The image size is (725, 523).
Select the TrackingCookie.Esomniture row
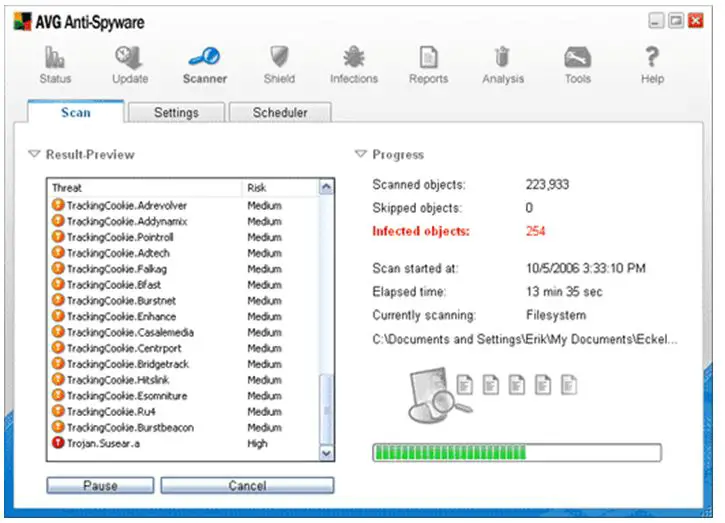pyautogui.click(x=184, y=395)
